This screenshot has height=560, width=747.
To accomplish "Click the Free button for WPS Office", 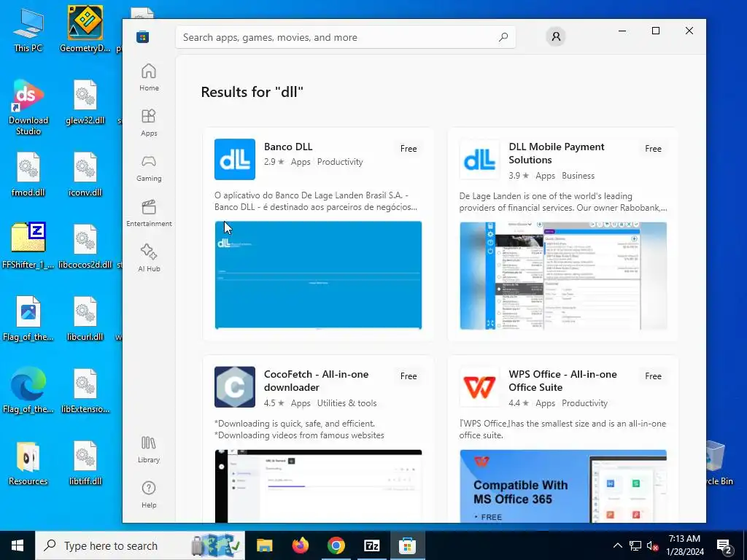I will [653, 376].
